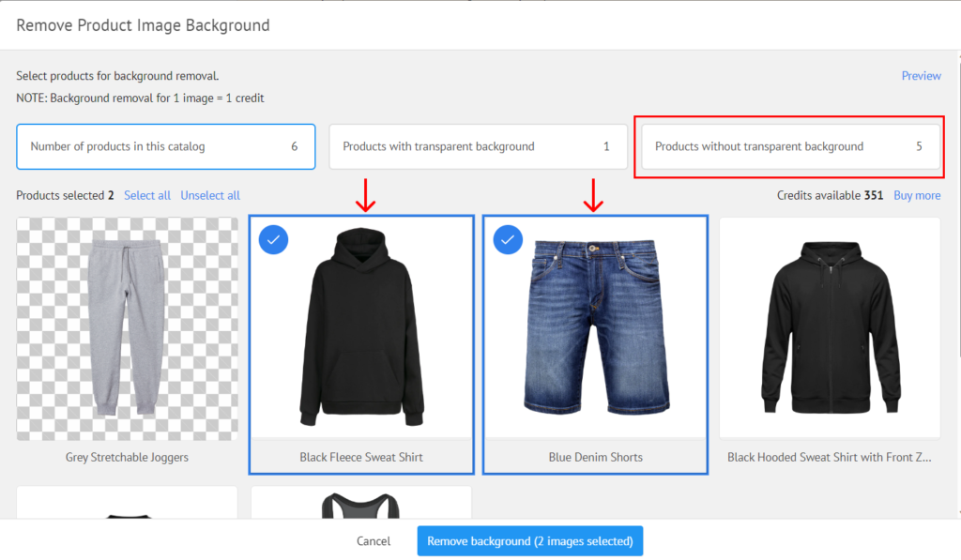Click the Grey Stretchable Joggers caption
The width and height of the screenshot is (961, 560).
(x=127, y=458)
